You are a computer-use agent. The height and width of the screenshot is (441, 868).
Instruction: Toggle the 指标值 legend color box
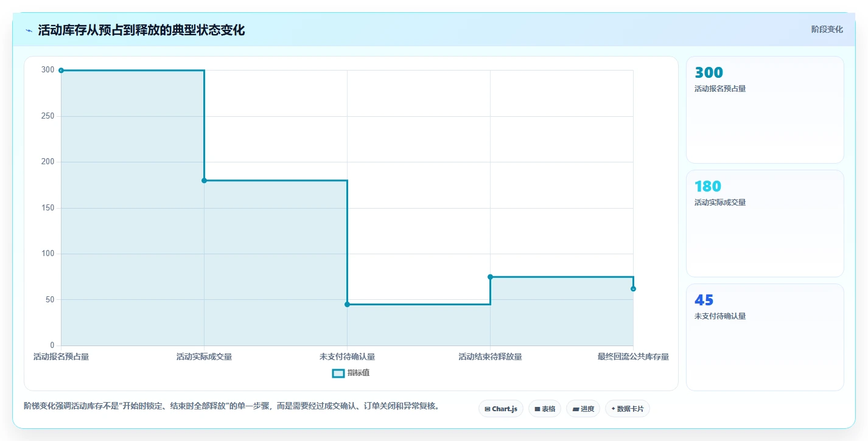click(x=338, y=373)
